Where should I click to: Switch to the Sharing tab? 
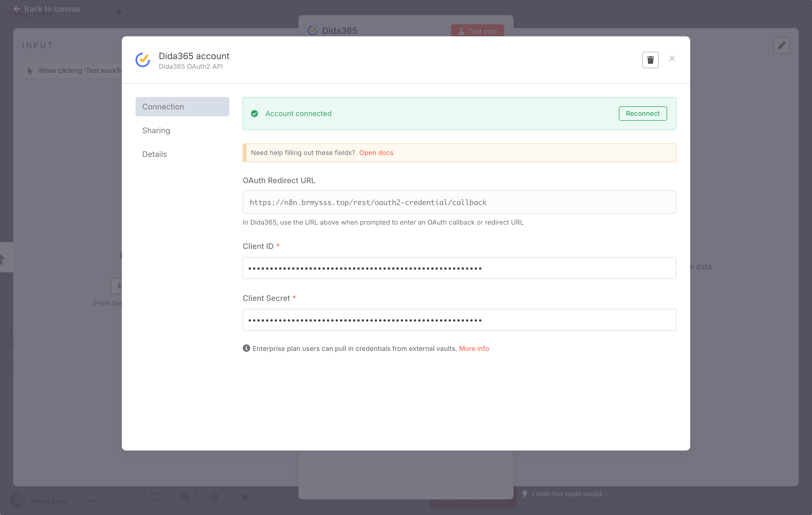156,130
